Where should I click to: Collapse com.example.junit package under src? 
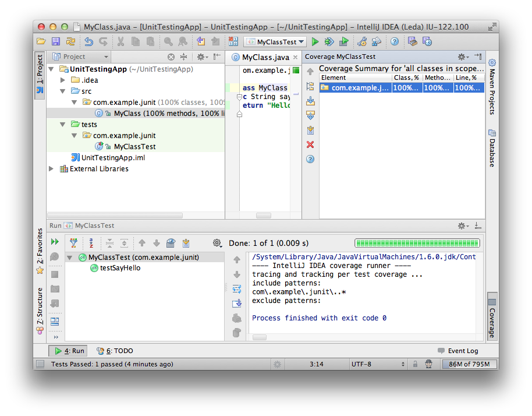pyautogui.click(x=75, y=102)
